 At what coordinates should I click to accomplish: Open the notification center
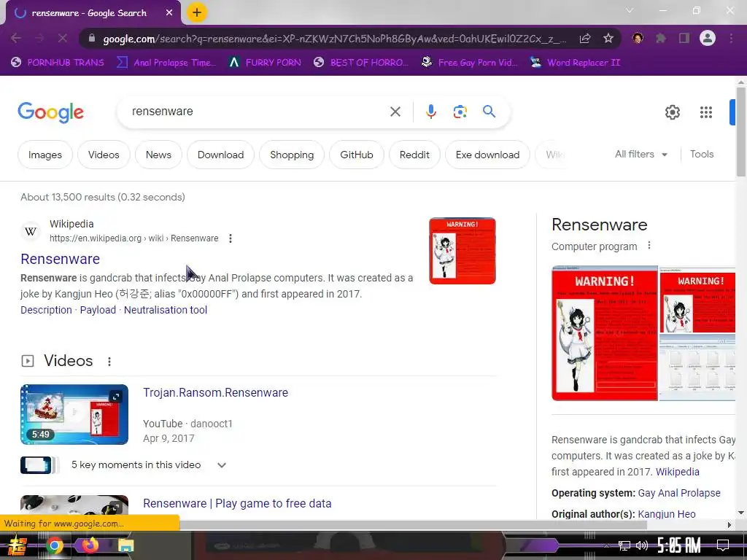(x=723, y=545)
